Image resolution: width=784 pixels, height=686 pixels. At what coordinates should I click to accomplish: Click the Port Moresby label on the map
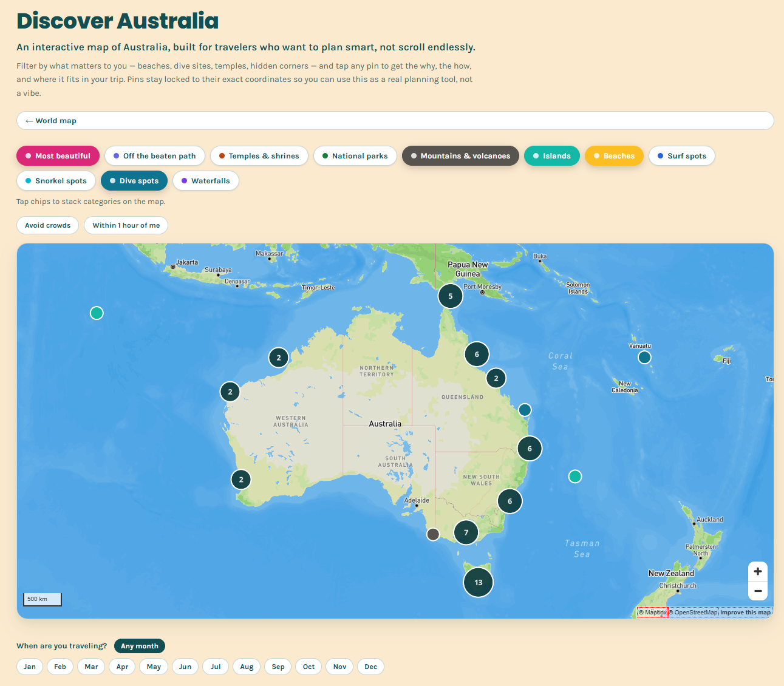483,287
